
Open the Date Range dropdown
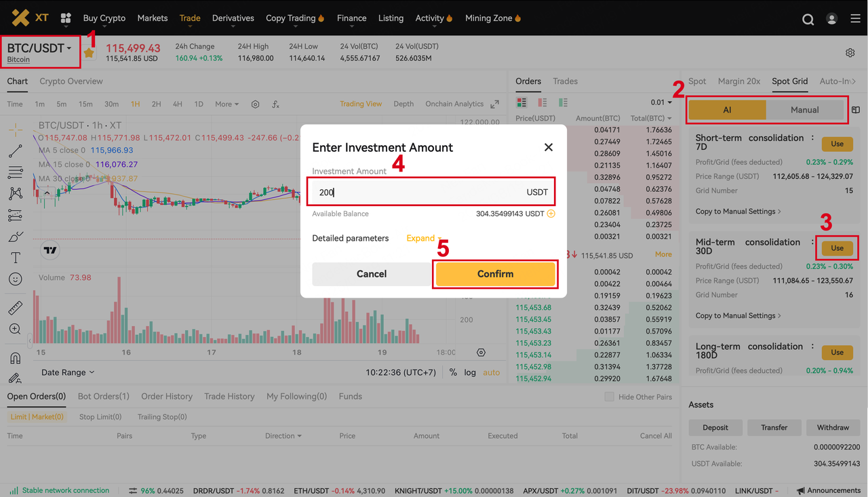68,372
